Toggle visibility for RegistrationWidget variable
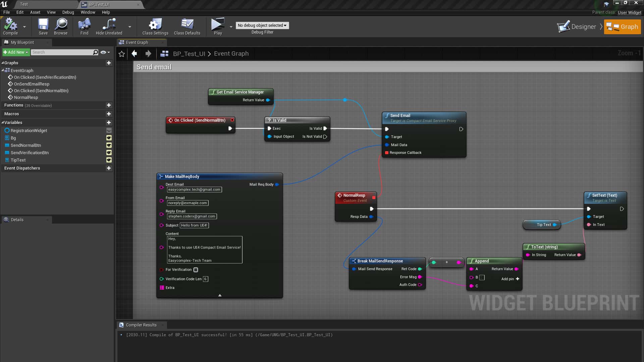Screen dimensions: 644x362 pos(109,131)
